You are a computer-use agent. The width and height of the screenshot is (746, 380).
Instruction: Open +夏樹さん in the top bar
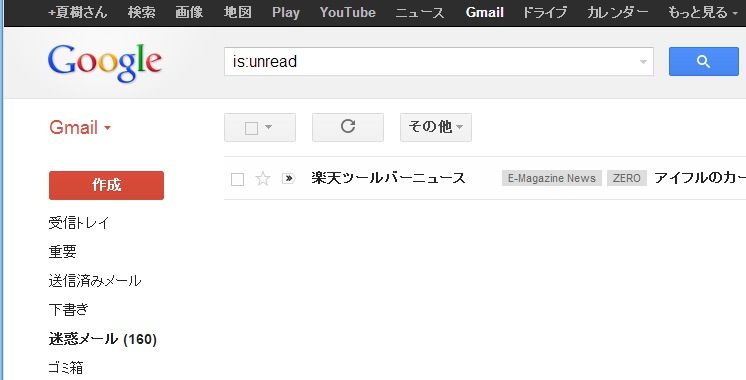point(78,12)
